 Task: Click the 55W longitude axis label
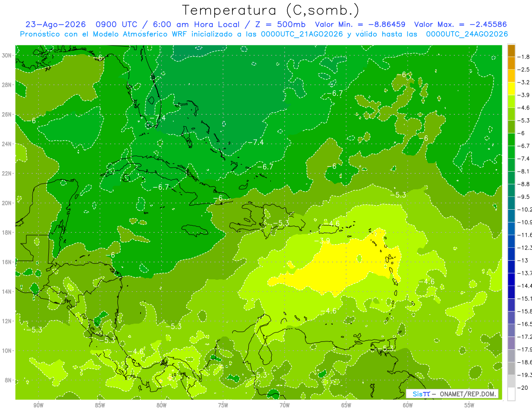click(469, 405)
